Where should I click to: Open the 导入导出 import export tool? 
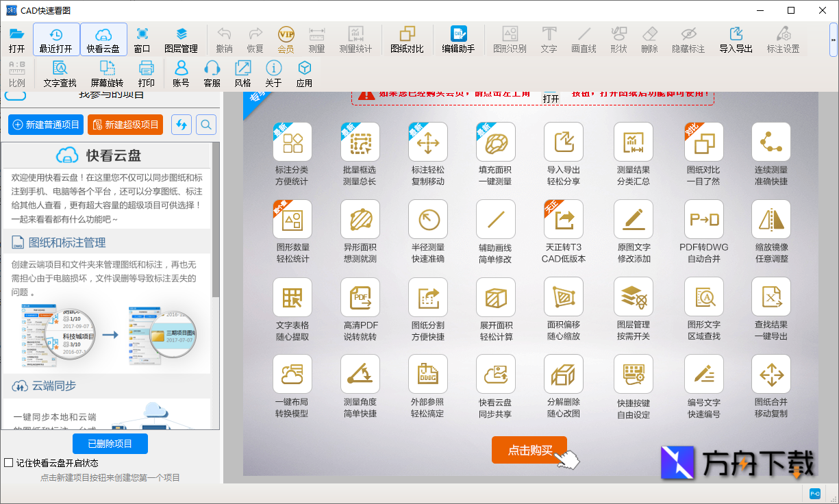[x=736, y=39]
